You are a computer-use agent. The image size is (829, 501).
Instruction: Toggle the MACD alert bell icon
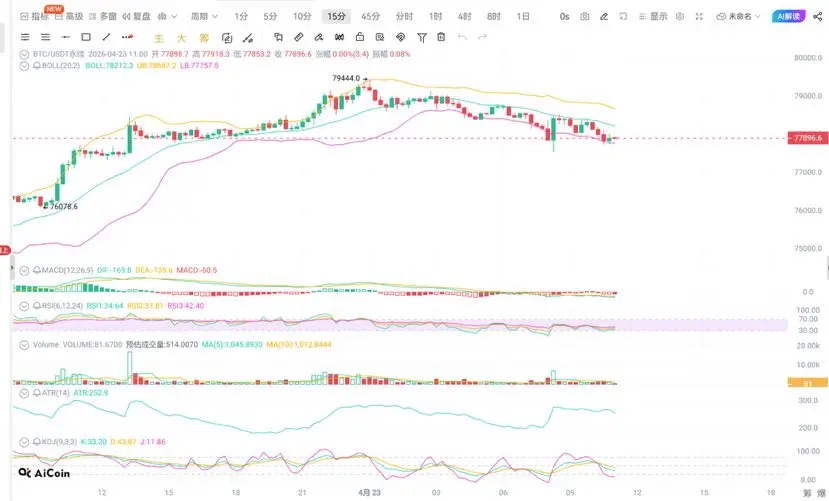pyautogui.click(x=37, y=270)
